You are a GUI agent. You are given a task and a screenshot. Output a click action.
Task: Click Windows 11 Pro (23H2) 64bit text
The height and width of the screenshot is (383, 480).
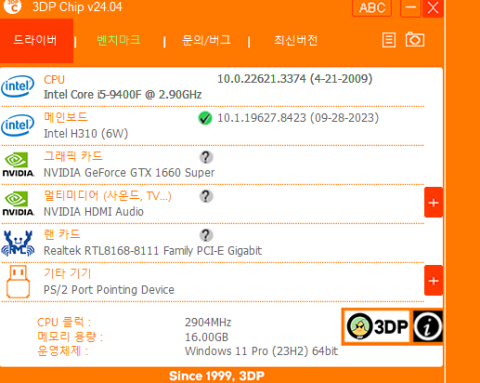[261, 351]
